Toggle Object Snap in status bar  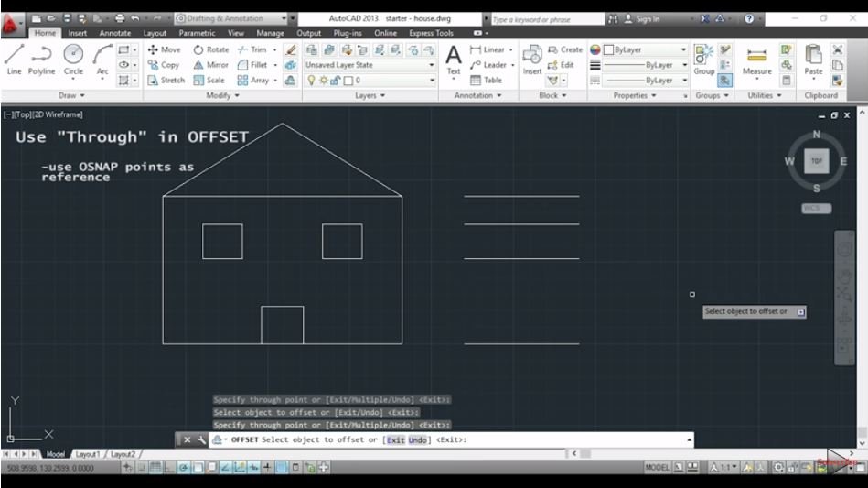tap(198, 468)
